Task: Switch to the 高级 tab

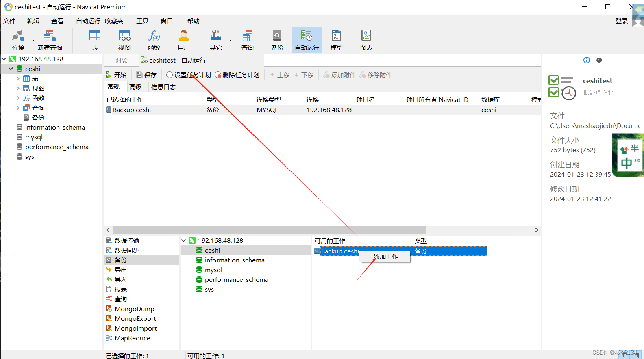Action: (x=135, y=87)
